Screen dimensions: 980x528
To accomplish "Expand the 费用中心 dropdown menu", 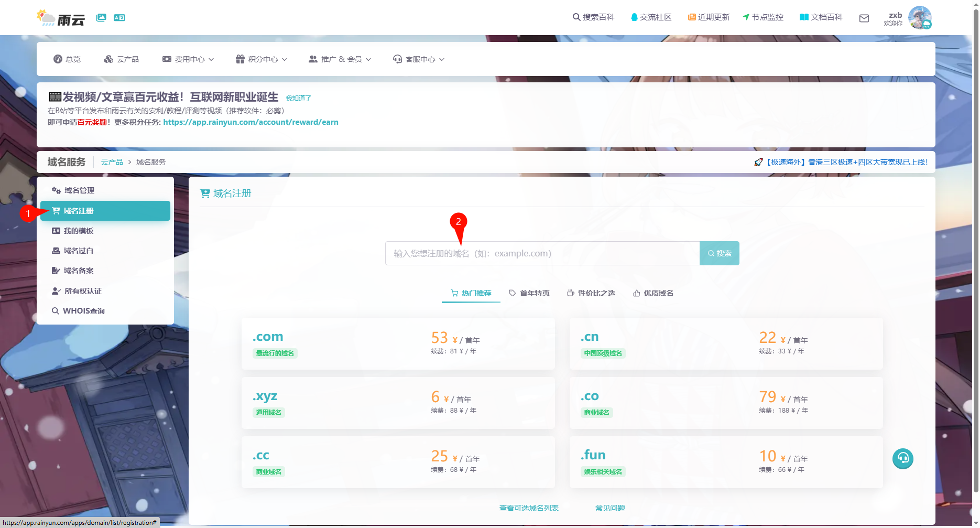I will (x=188, y=59).
